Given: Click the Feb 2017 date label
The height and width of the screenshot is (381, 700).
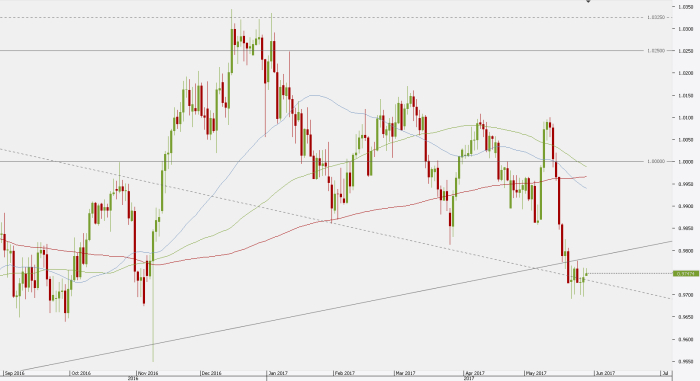Looking at the screenshot, I should coord(344,373).
